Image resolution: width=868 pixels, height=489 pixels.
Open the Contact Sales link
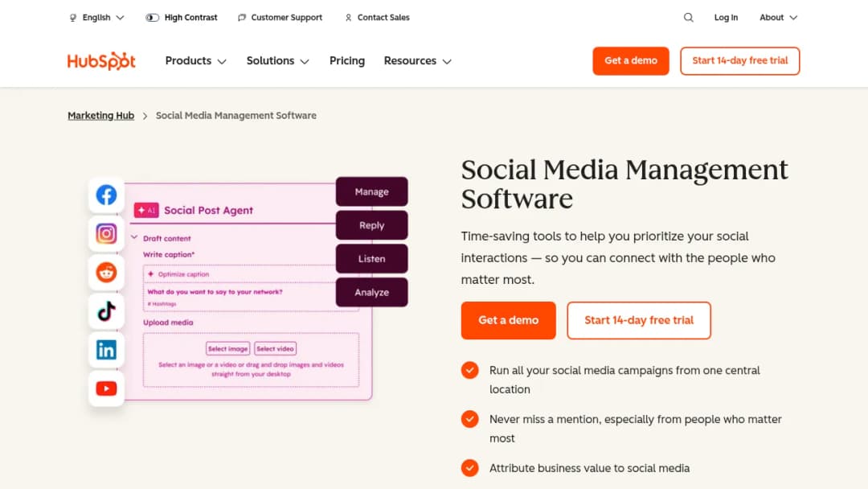[x=377, y=18]
